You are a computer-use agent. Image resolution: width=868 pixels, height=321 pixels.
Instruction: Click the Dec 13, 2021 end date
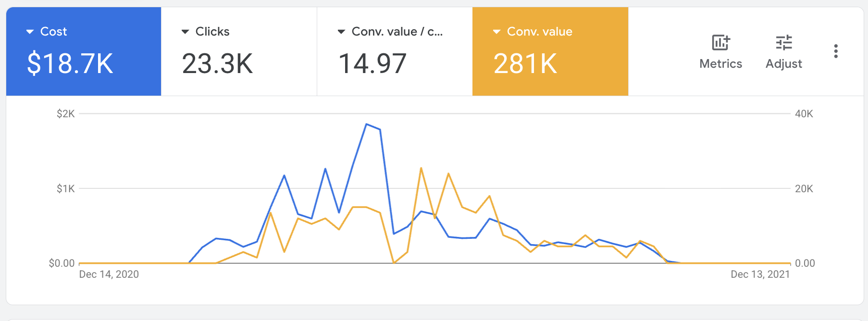[x=760, y=274]
